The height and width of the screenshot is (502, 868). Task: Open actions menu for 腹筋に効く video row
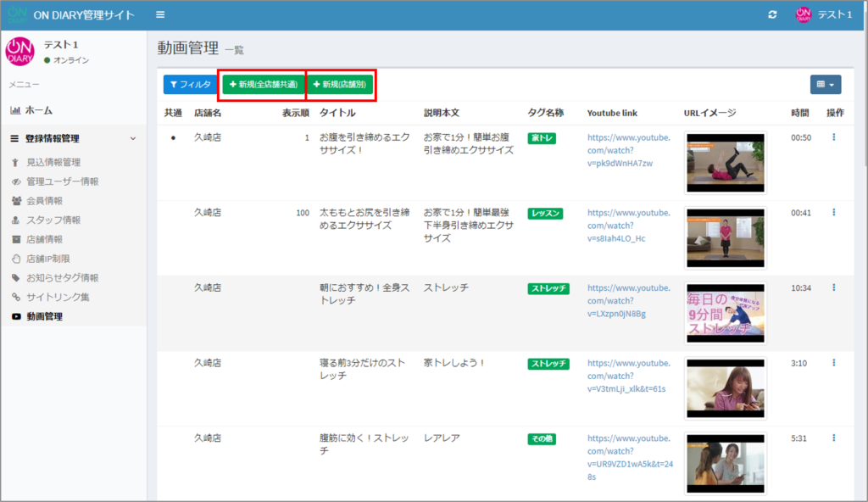[833, 438]
